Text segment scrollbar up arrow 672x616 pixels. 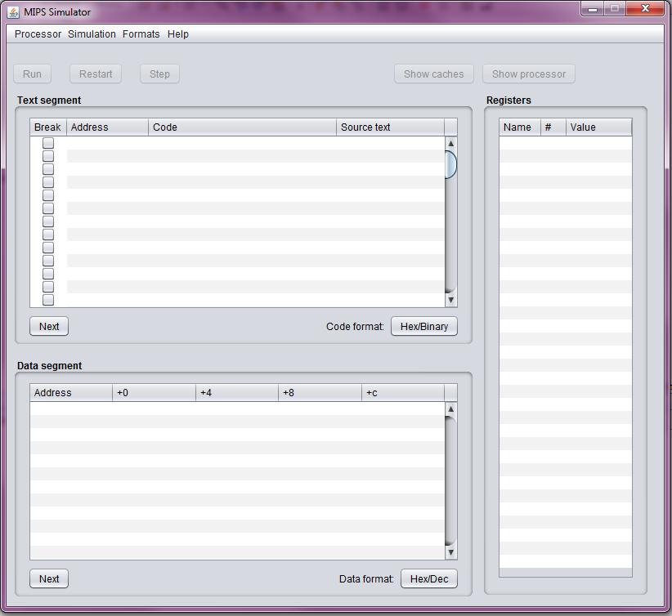[x=450, y=143]
